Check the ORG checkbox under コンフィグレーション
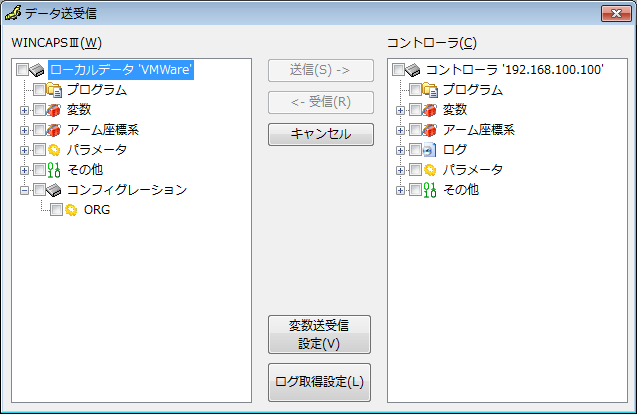Screen dimensions: 637x414 [56, 210]
